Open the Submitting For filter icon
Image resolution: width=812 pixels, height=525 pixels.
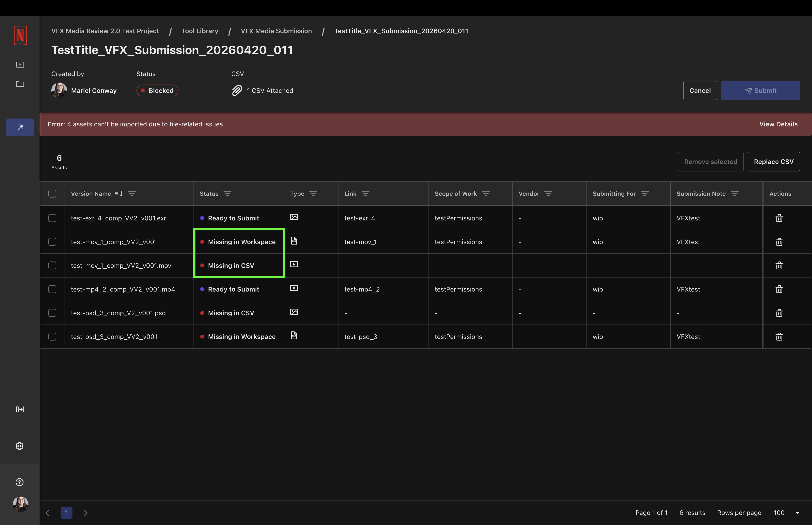tap(645, 194)
